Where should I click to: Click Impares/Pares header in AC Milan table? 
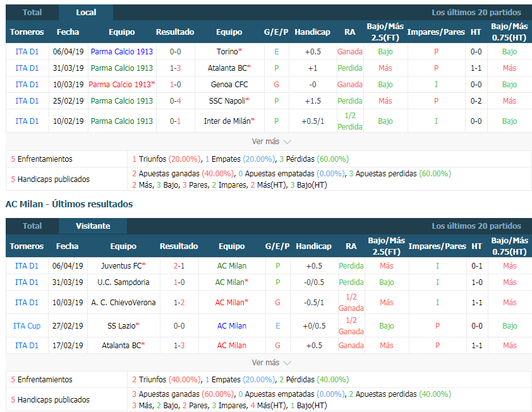click(x=437, y=246)
